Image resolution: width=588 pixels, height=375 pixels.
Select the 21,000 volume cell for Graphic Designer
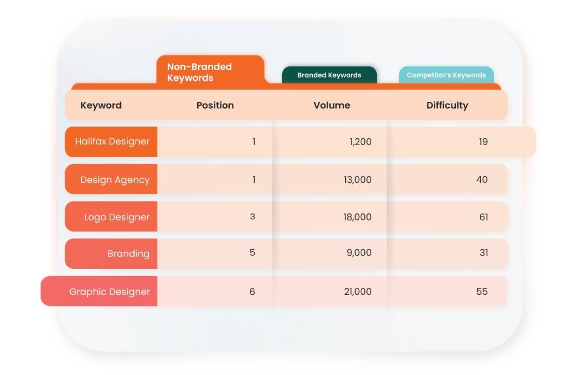tap(359, 291)
